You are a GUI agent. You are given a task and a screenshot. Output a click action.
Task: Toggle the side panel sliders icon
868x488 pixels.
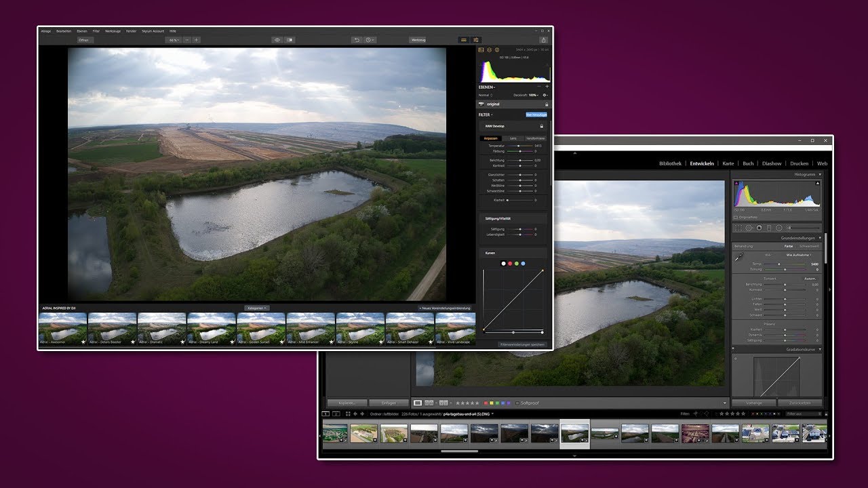tap(476, 40)
